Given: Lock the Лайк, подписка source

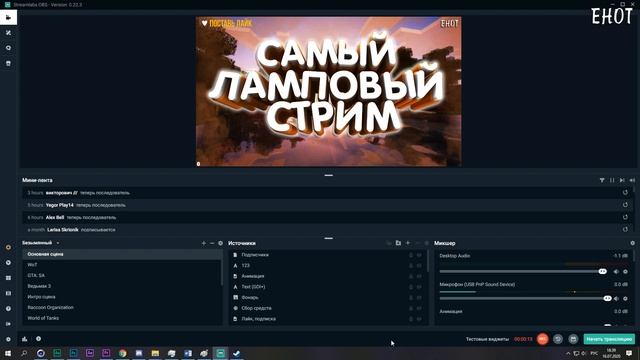Looking at the screenshot, I should click(411, 319).
